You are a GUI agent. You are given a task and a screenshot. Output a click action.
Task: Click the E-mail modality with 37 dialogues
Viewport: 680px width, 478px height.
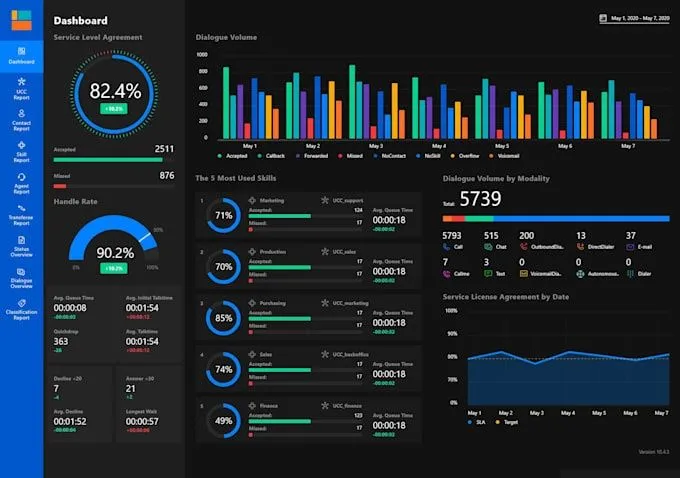click(x=639, y=241)
